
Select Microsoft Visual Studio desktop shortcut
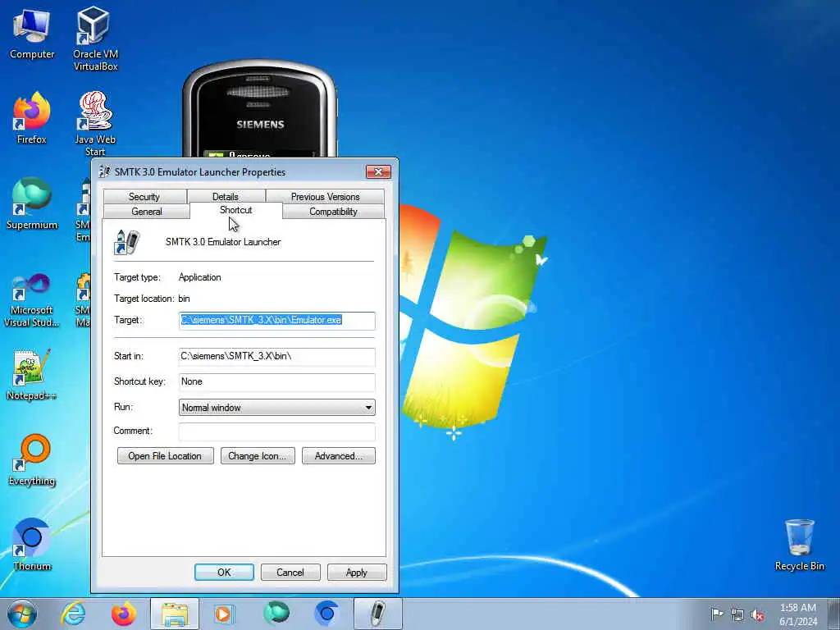(x=32, y=300)
